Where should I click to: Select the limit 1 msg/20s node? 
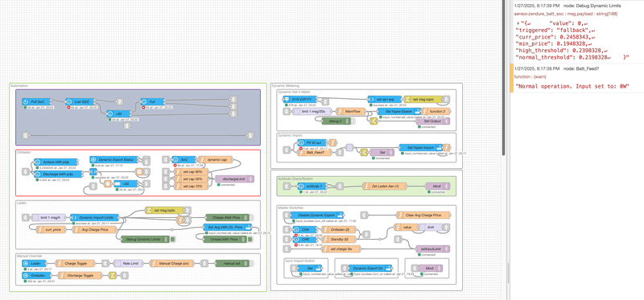(312, 111)
